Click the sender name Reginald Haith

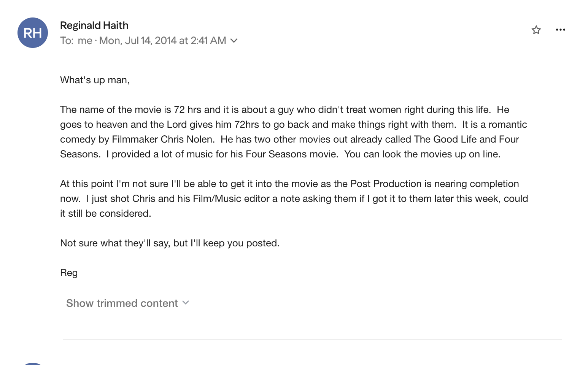pos(94,25)
